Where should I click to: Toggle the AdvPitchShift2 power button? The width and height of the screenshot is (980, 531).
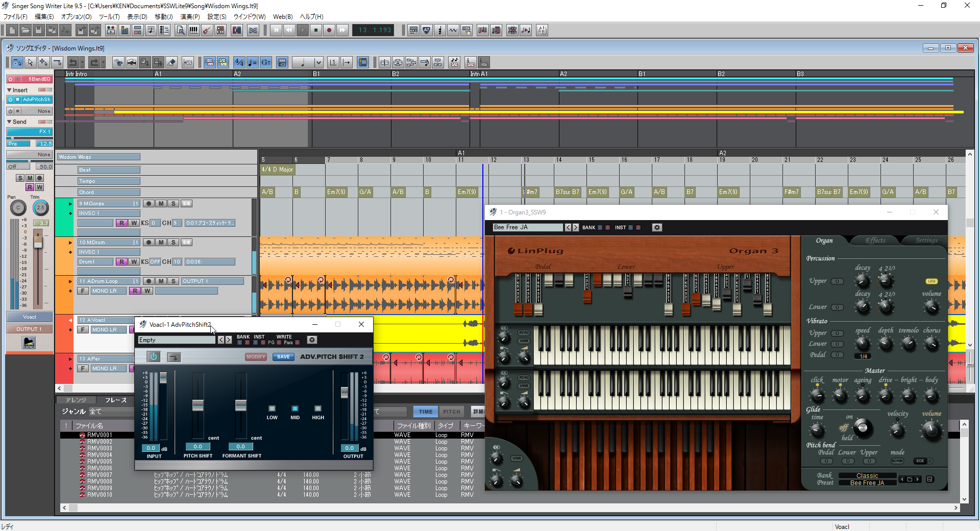[153, 356]
